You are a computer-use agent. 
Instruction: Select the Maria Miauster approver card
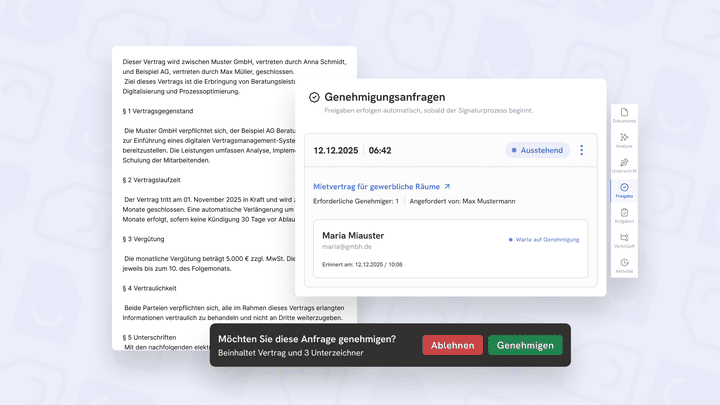pyautogui.click(x=450, y=248)
